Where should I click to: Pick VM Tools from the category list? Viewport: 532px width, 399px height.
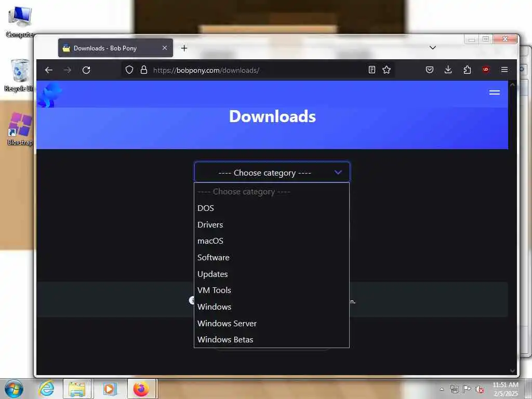point(271,290)
